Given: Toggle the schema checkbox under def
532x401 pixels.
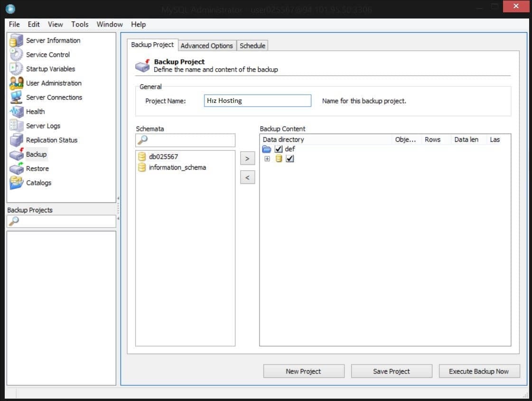Looking at the screenshot, I should click(x=289, y=159).
